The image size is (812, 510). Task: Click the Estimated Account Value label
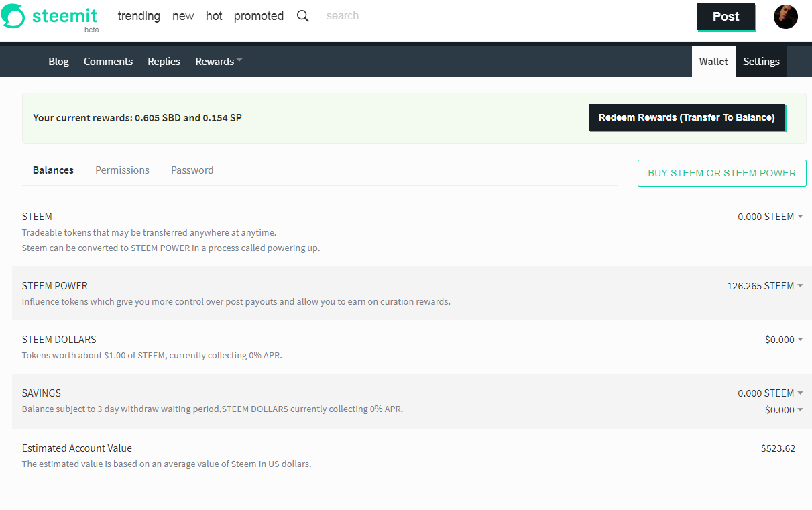(x=77, y=448)
